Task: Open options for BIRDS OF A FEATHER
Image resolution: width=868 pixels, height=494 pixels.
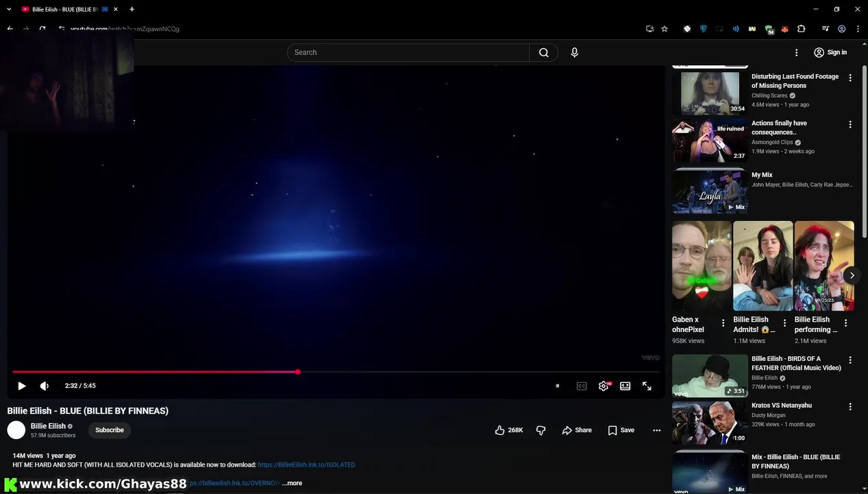Action: point(850,360)
